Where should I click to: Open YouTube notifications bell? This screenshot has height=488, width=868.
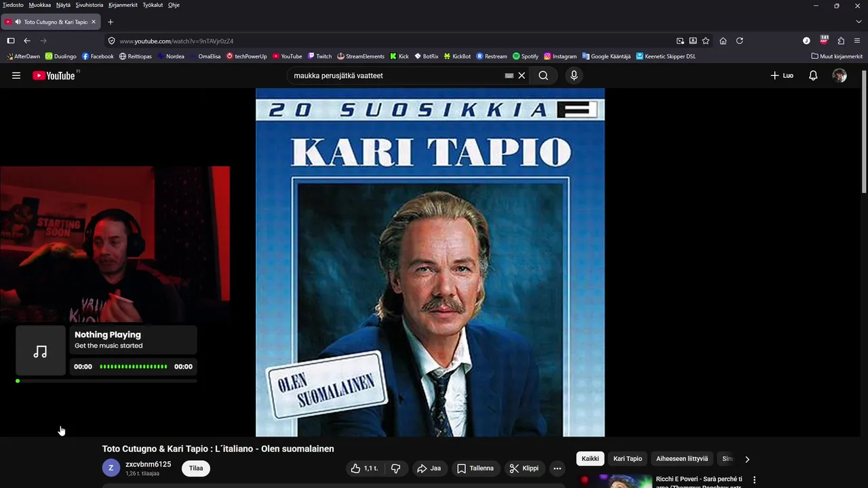813,76
